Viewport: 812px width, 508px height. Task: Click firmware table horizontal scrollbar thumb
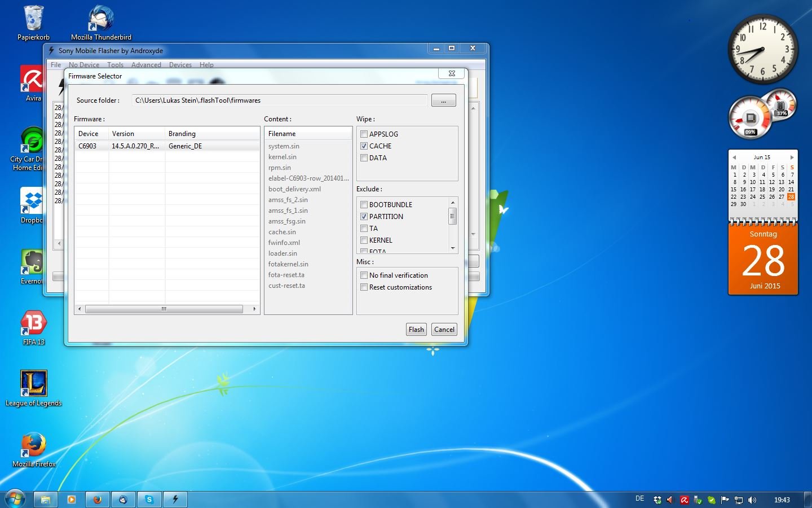[164, 309]
